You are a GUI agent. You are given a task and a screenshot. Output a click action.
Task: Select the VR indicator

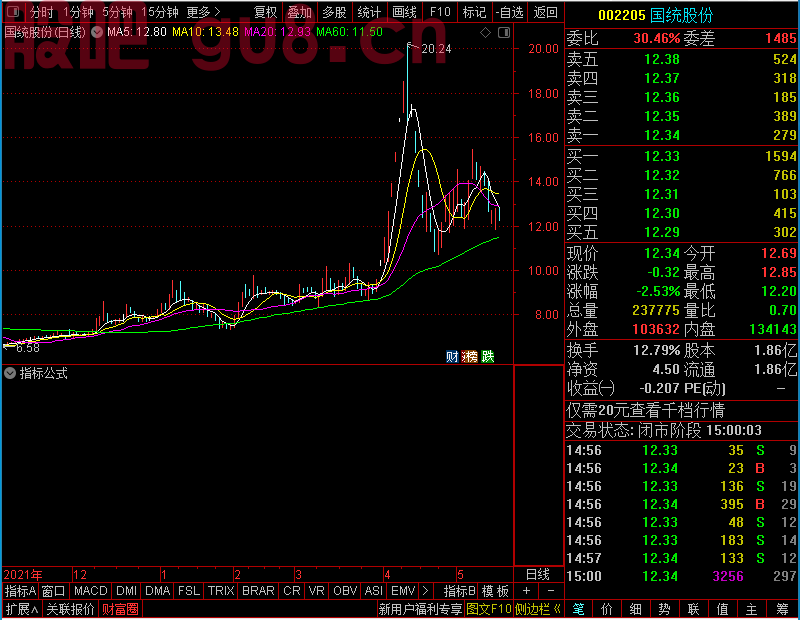(316, 591)
